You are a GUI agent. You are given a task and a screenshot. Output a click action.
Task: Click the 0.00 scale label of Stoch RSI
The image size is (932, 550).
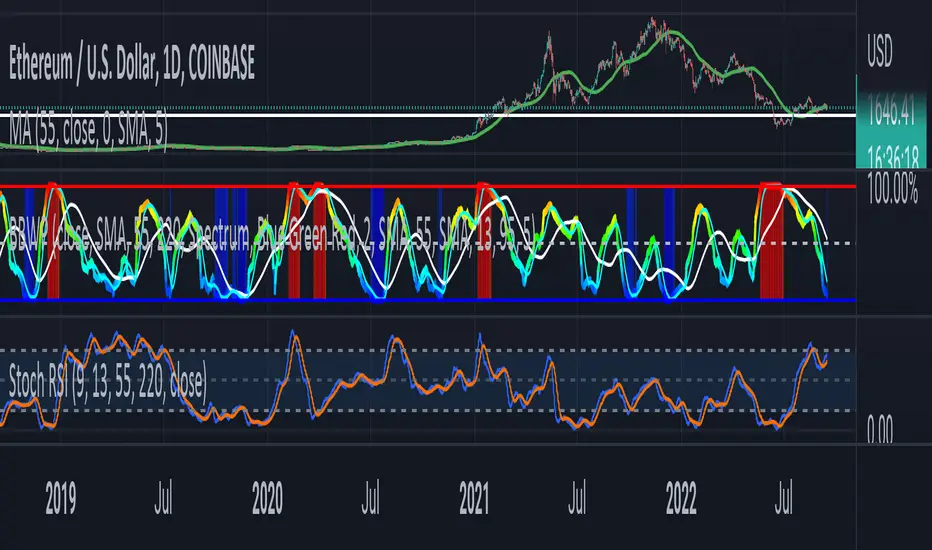(880, 428)
